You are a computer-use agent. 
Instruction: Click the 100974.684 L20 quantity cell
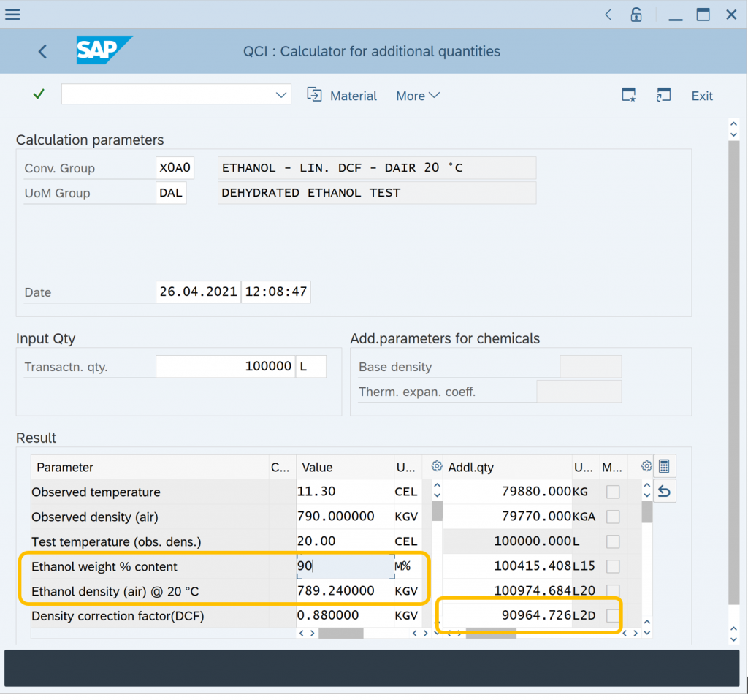coord(508,590)
